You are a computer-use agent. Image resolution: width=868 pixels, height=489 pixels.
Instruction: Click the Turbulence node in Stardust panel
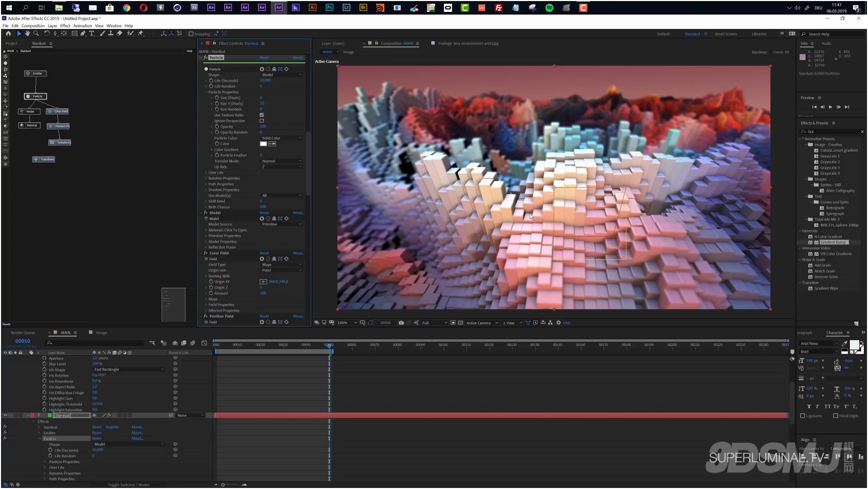(60, 142)
